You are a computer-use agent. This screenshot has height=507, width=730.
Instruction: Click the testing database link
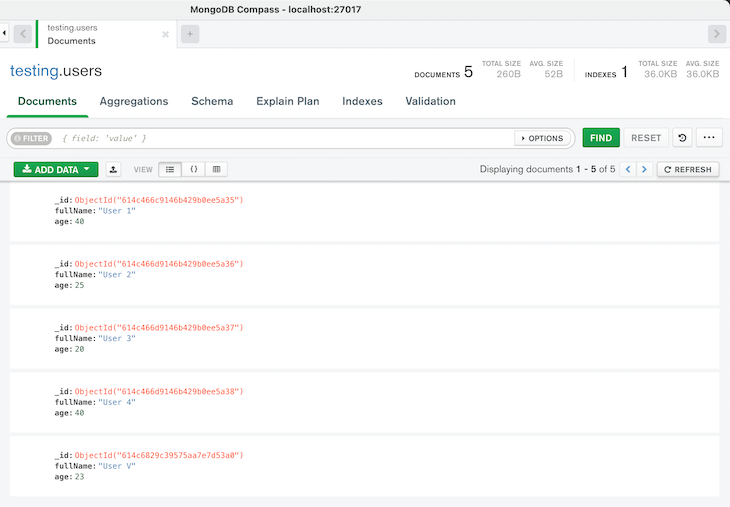point(34,71)
